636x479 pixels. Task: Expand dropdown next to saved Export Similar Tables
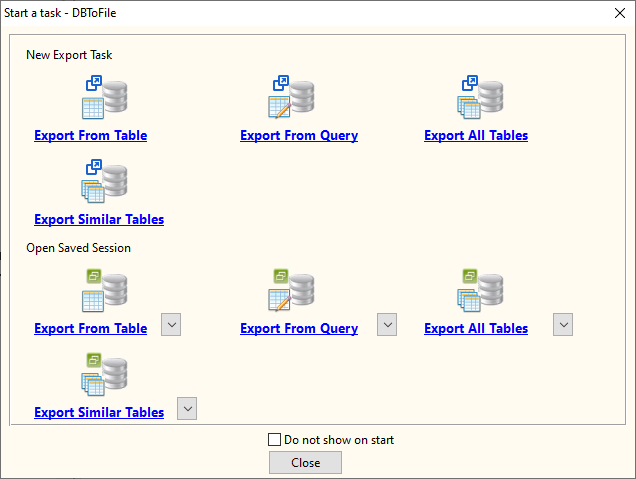(187, 408)
